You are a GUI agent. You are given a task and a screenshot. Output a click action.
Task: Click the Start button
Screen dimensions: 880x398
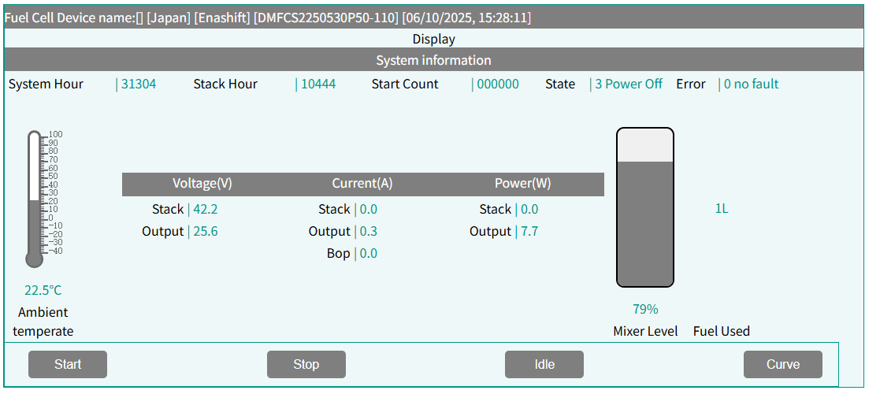coord(67,364)
